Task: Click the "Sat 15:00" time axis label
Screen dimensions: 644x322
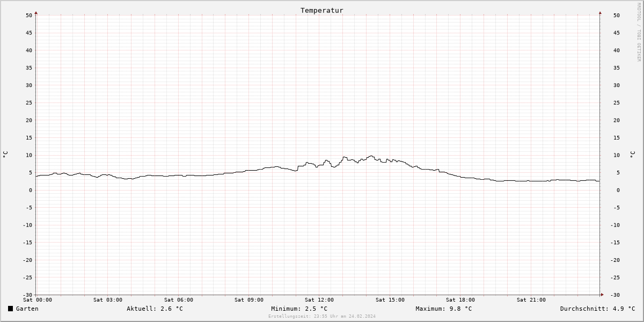Action: click(390, 300)
